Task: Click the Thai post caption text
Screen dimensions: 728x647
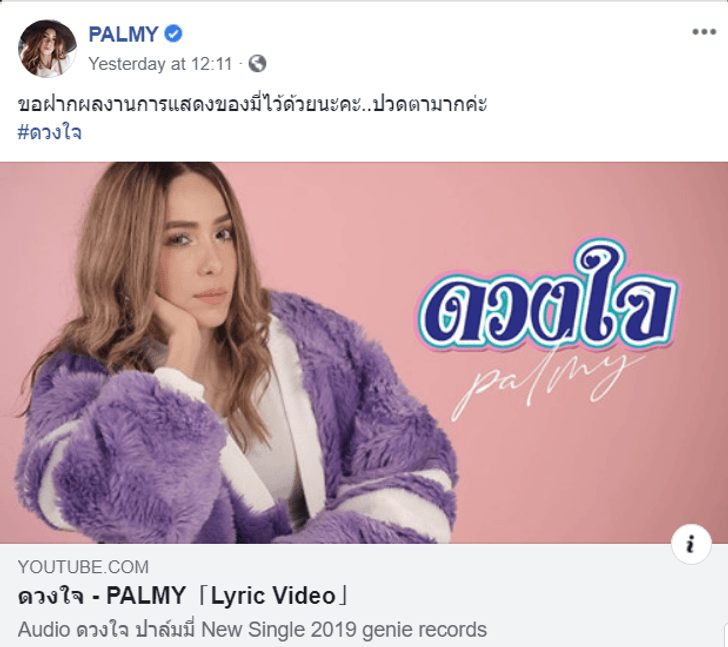Action: tap(252, 104)
